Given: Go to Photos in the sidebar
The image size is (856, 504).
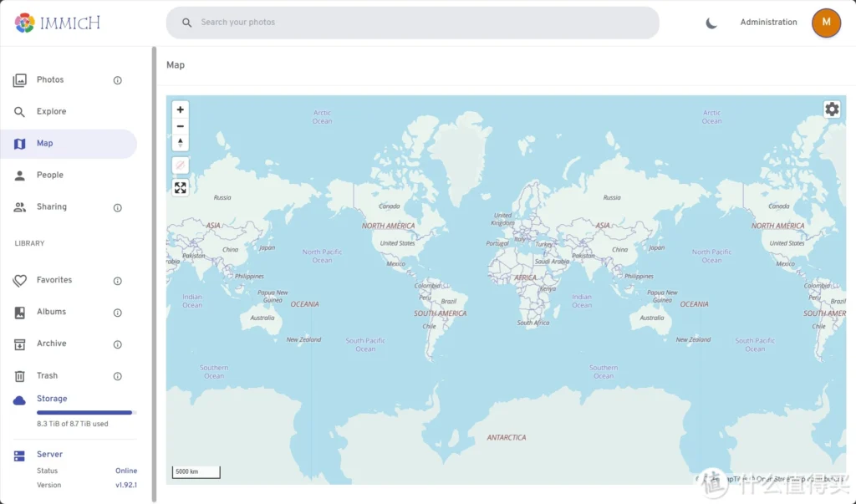Looking at the screenshot, I should 50,80.
